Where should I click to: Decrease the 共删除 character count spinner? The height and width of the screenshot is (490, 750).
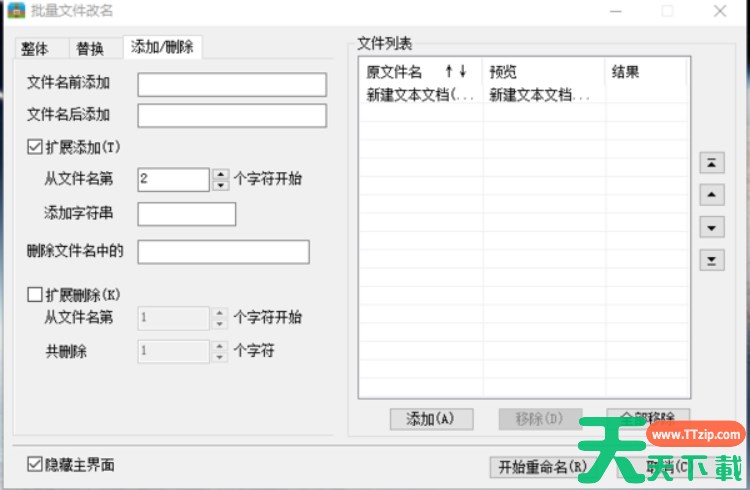(x=220, y=357)
